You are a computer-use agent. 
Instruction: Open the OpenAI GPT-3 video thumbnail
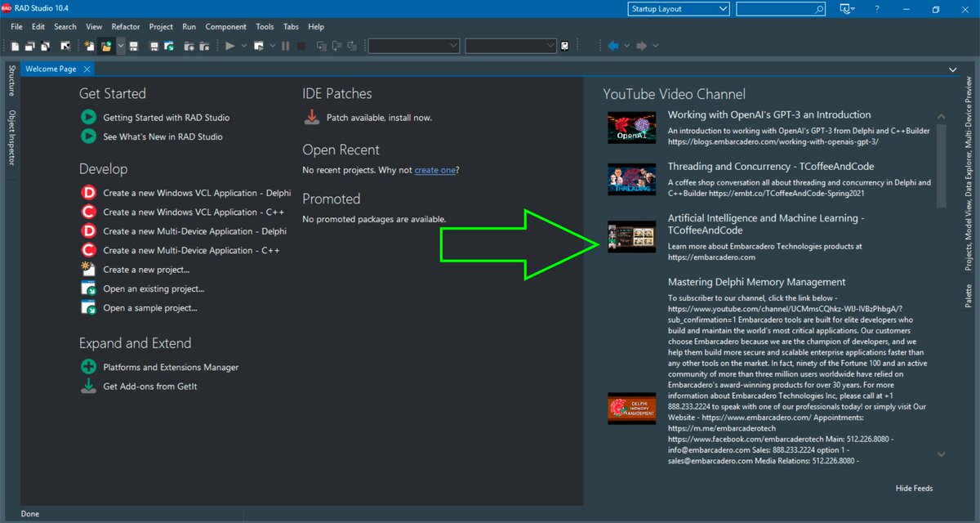[632, 127]
